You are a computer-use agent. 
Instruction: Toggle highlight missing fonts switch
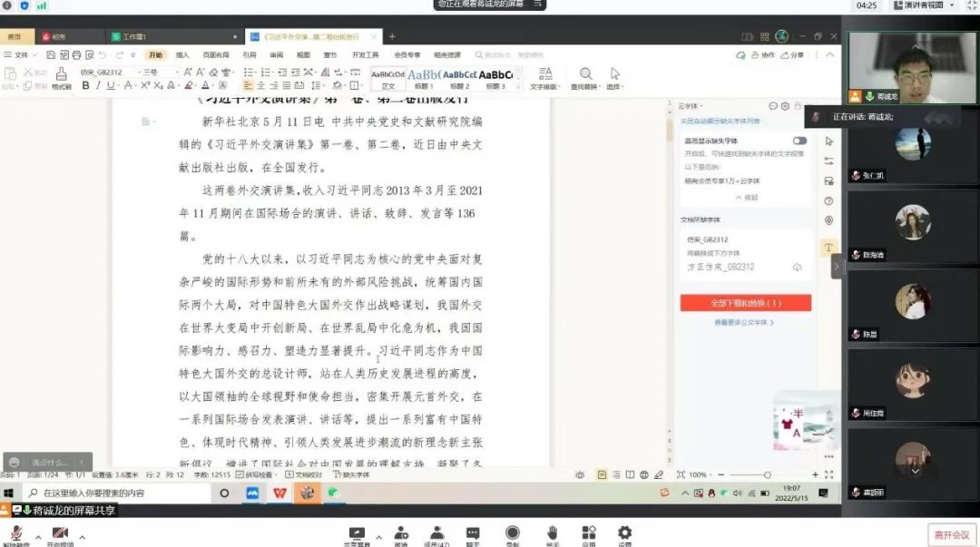coord(799,141)
